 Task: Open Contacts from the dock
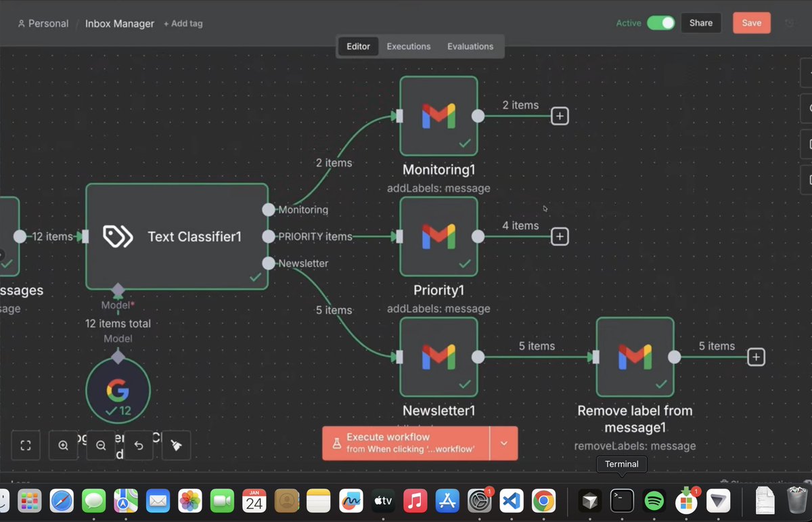pyautogui.click(x=287, y=501)
